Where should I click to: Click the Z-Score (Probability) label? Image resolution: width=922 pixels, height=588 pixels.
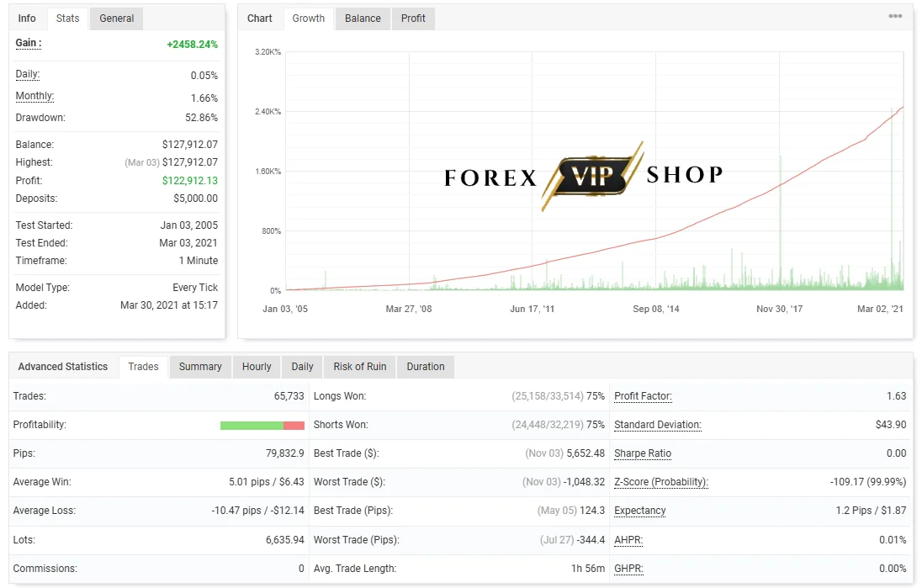[x=661, y=482]
